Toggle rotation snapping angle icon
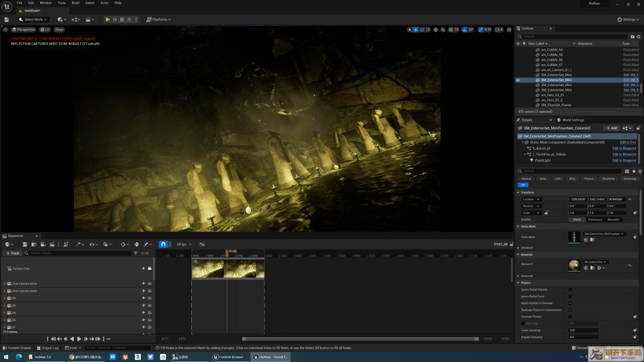This screenshot has height=362, width=644. coord(465,29)
